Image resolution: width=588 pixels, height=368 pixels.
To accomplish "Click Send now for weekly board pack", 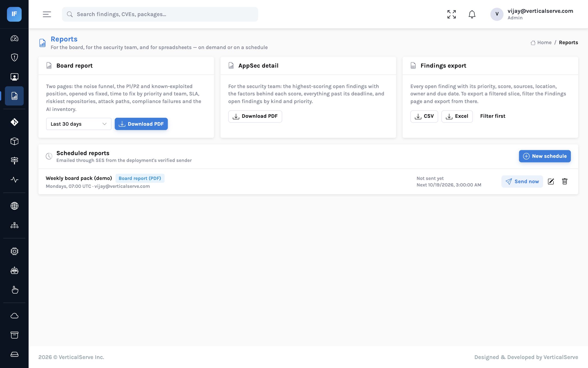I will coord(522,182).
